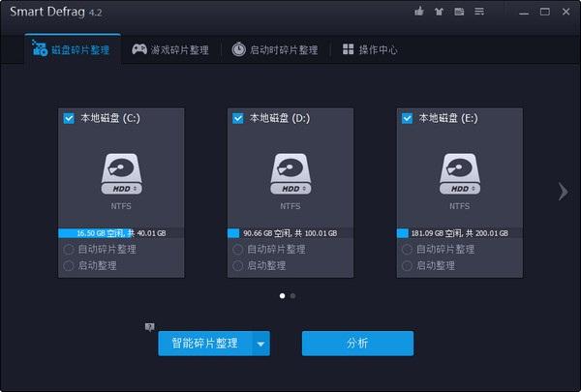The image size is (581, 392).
Task: Click the 智能碎片整理 button
Action: [205, 344]
